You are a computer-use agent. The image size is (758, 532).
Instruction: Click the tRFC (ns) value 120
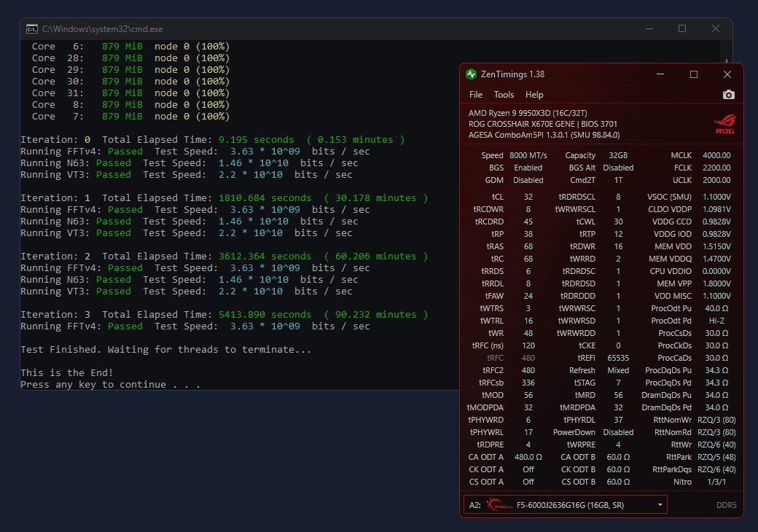pyautogui.click(x=528, y=345)
